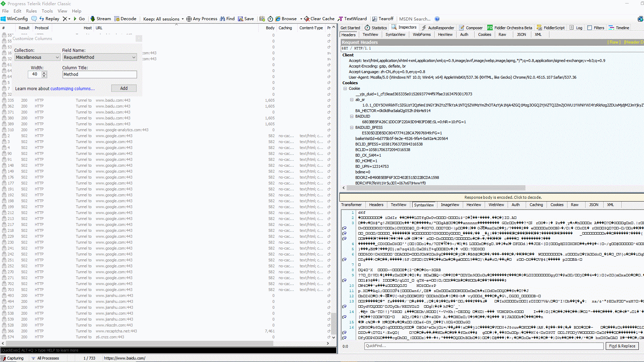Close the Customize Columns panel
The width and height of the screenshot is (644, 362).
pyautogui.click(x=139, y=38)
